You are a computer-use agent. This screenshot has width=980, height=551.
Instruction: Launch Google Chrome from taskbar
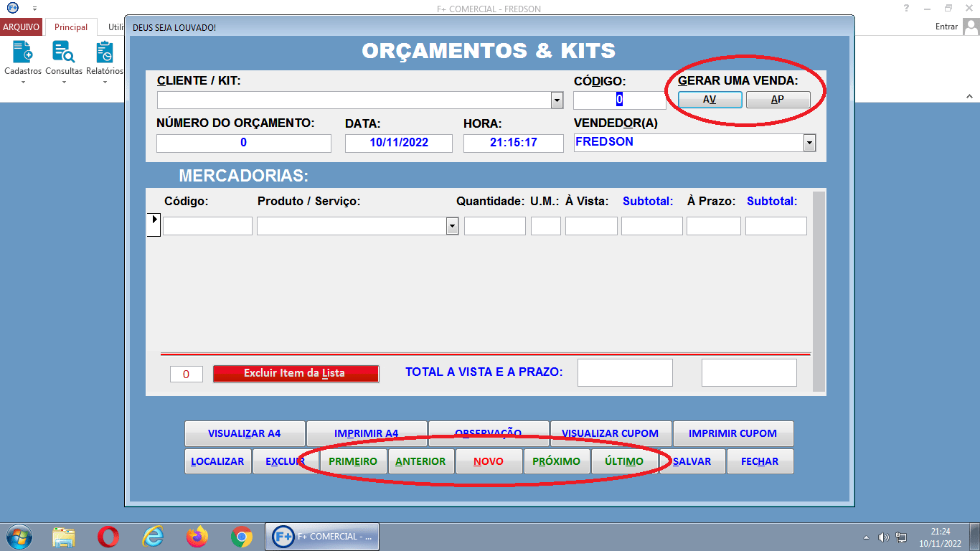(241, 536)
